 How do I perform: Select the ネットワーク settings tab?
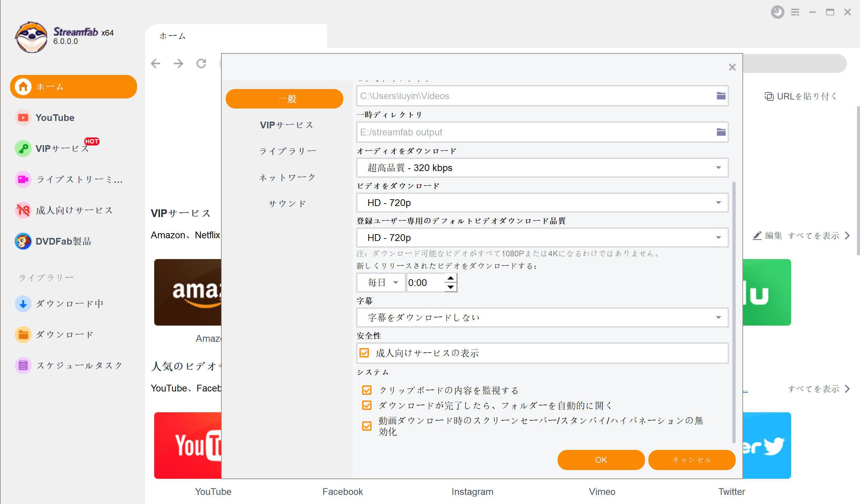287,177
